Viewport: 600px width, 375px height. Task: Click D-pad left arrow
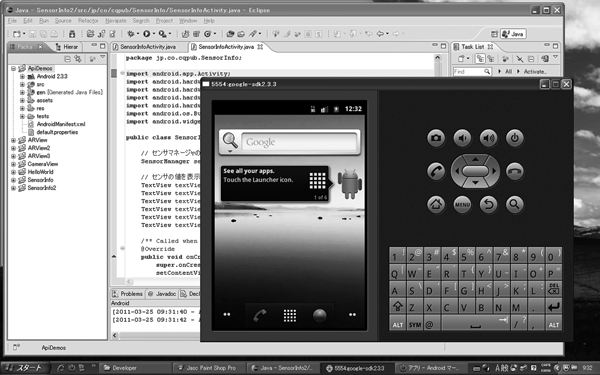(x=457, y=171)
